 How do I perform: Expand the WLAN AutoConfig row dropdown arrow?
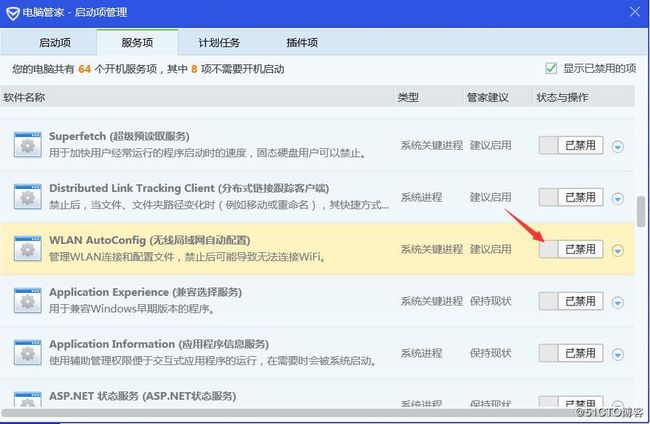pyautogui.click(x=618, y=250)
